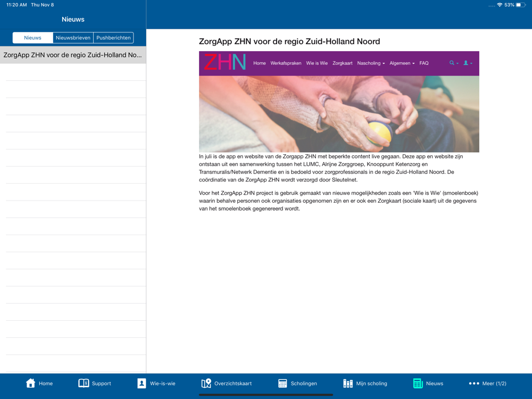Viewport: 532px width, 399px height.
Task: Click FAQ in the ZHN banner
Action: coord(424,63)
